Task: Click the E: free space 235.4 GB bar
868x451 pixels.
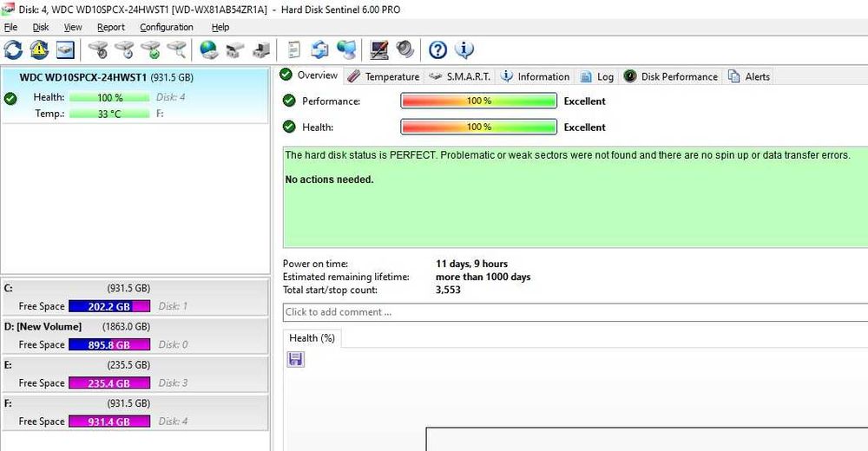Action: click(x=109, y=383)
